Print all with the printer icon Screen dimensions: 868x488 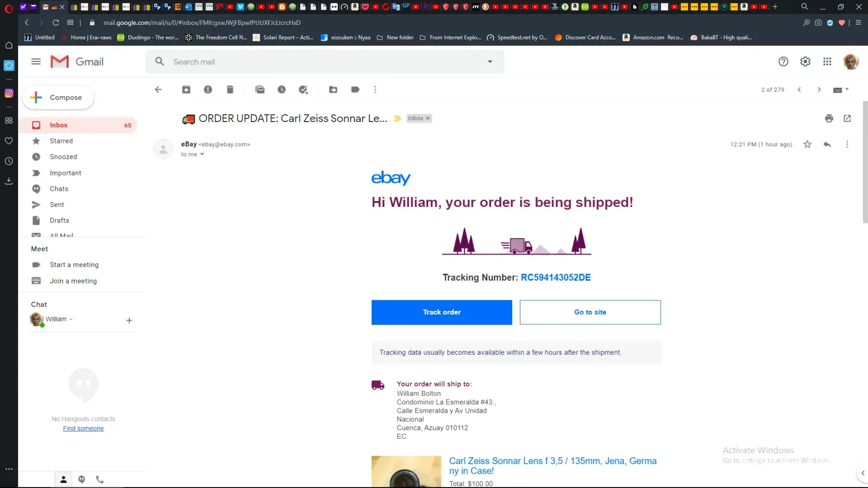pyautogui.click(x=829, y=118)
